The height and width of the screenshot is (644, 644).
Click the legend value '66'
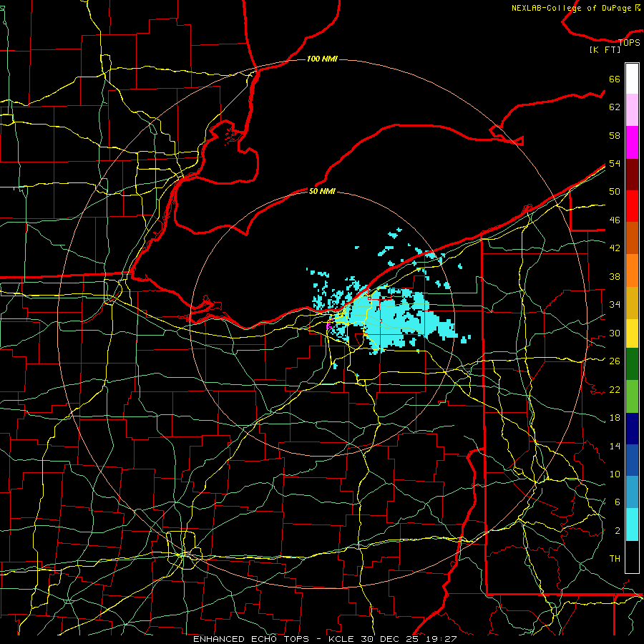[x=615, y=79]
